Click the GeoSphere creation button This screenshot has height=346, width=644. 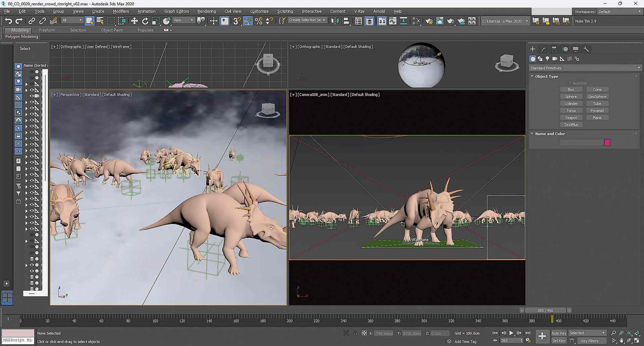tap(597, 96)
